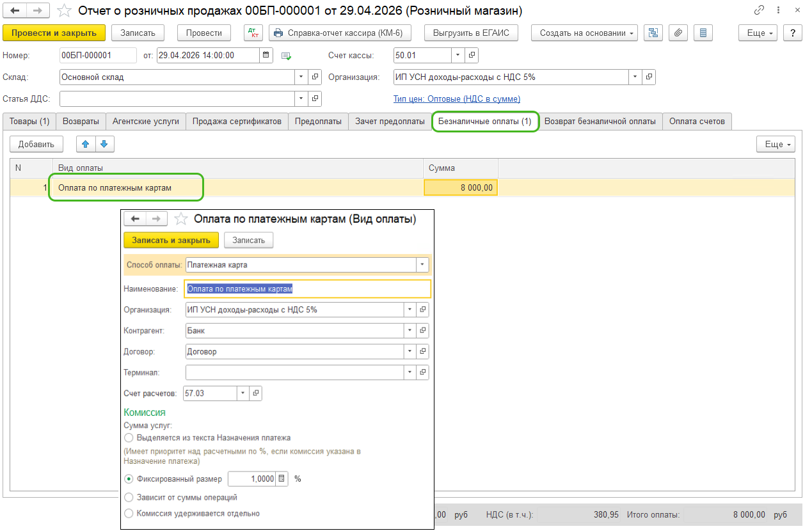Open attached files paperclip button

pyautogui.click(x=678, y=33)
